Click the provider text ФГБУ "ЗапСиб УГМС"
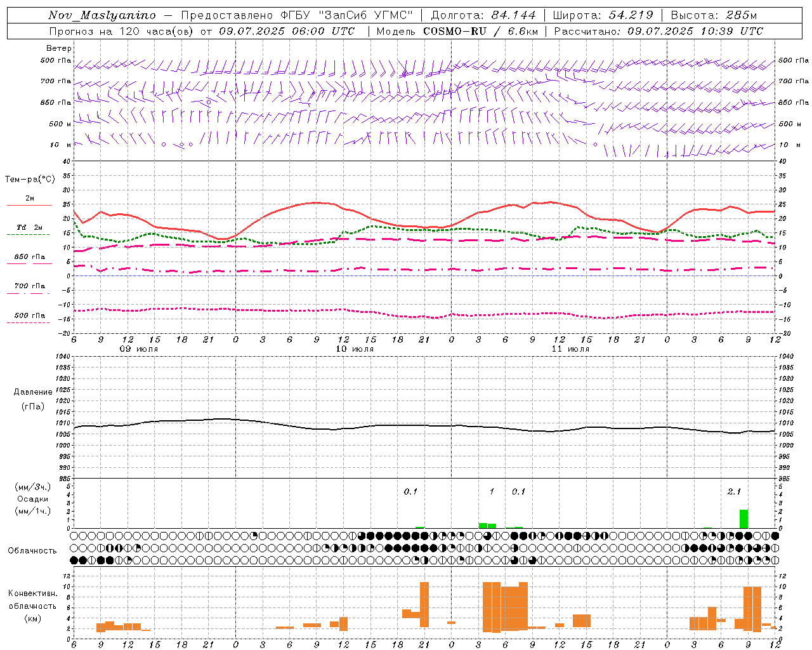Image resolution: width=812 pixels, height=650 pixels. pos(346,15)
